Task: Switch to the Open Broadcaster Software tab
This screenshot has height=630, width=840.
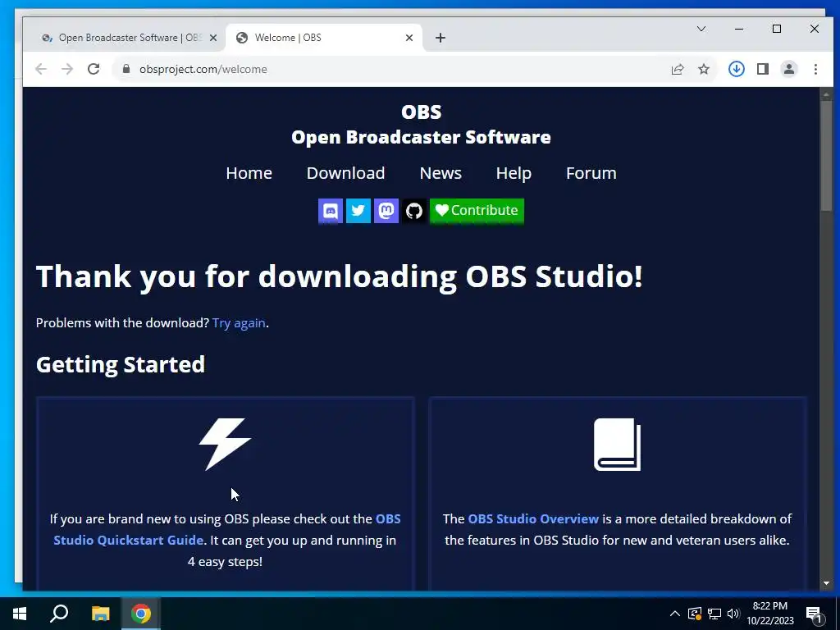Action: click(123, 38)
